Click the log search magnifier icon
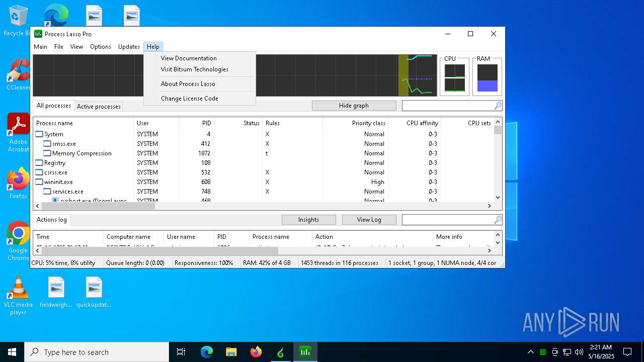Viewport: 644px width, 362px height. pos(498,220)
